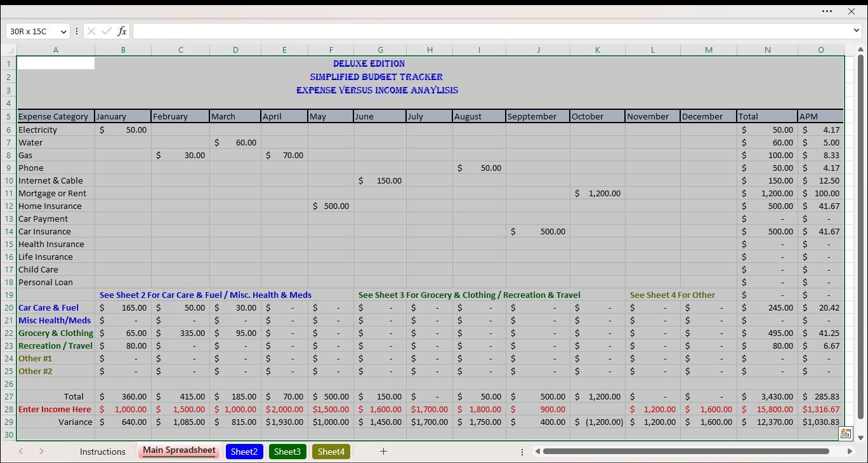
Task: Click the horizontal scrollbar thumb
Action: pos(686,451)
